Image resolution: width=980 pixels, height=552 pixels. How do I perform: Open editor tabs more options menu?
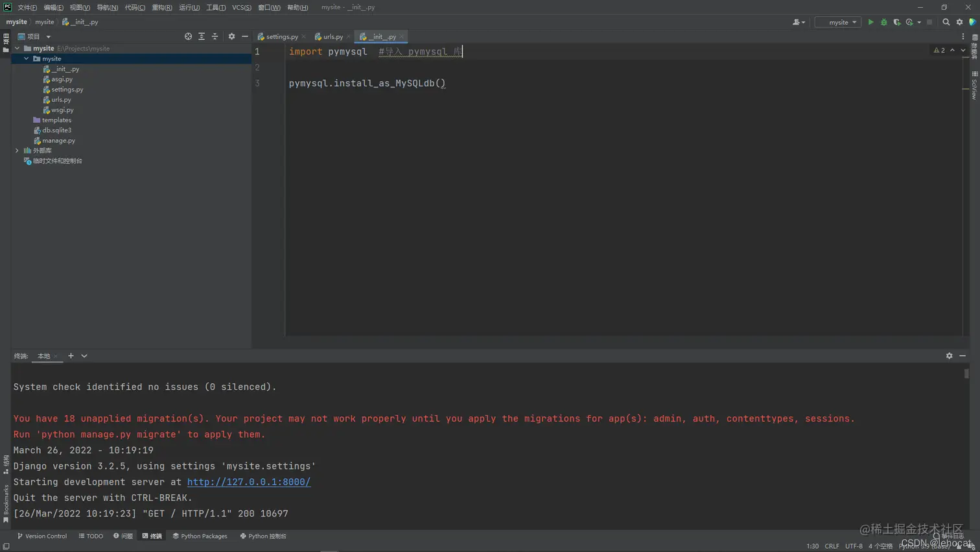[x=962, y=36]
